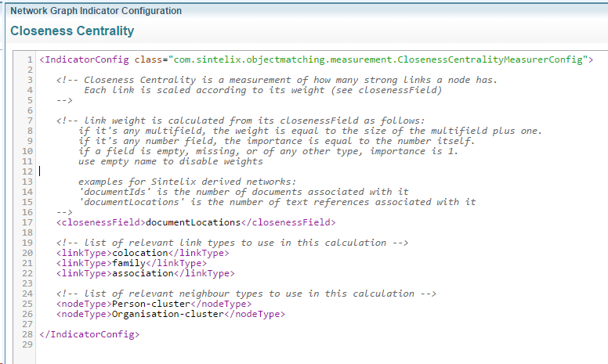This screenshot has height=364, width=608.
Task: Place cursor in the colocation linkType value
Action: [x=141, y=253]
